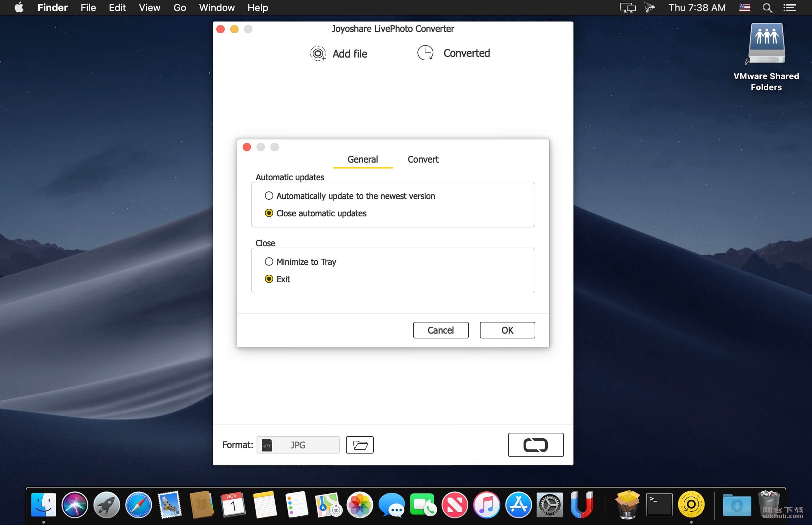Open FaceTime icon in dock
Image resolution: width=812 pixels, height=525 pixels.
pyautogui.click(x=423, y=505)
